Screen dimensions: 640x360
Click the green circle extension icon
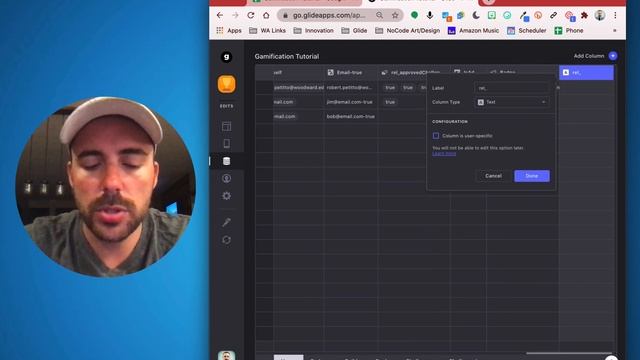pyautogui.click(x=414, y=15)
